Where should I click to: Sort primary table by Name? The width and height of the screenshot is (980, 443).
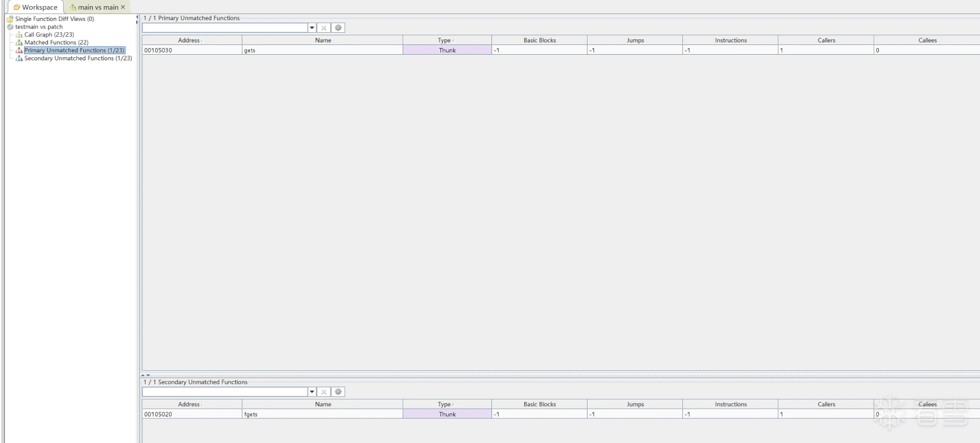[x=323, y=40]
